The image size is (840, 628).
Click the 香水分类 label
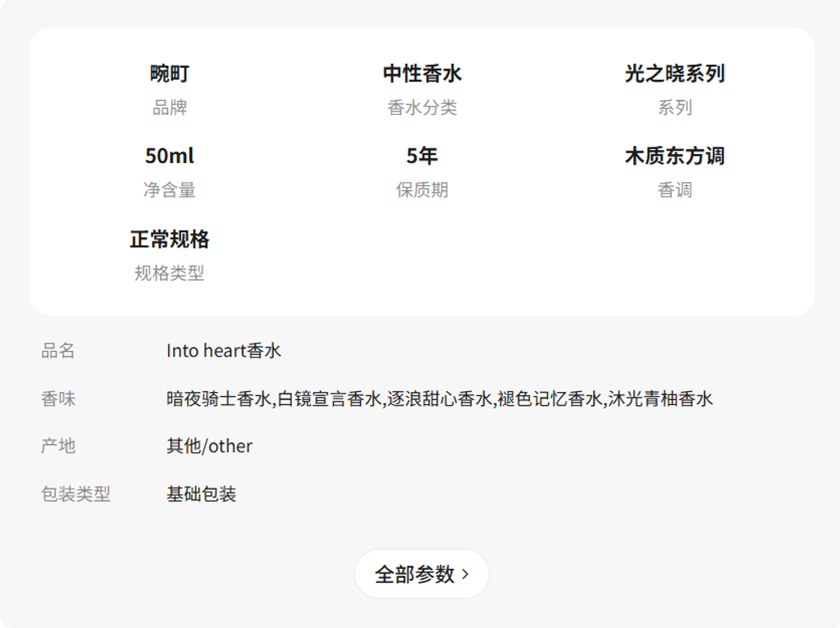pos(422,107)
